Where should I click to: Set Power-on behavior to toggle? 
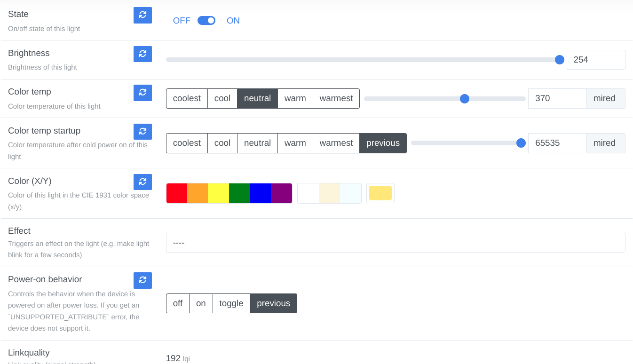click(231, 303)
